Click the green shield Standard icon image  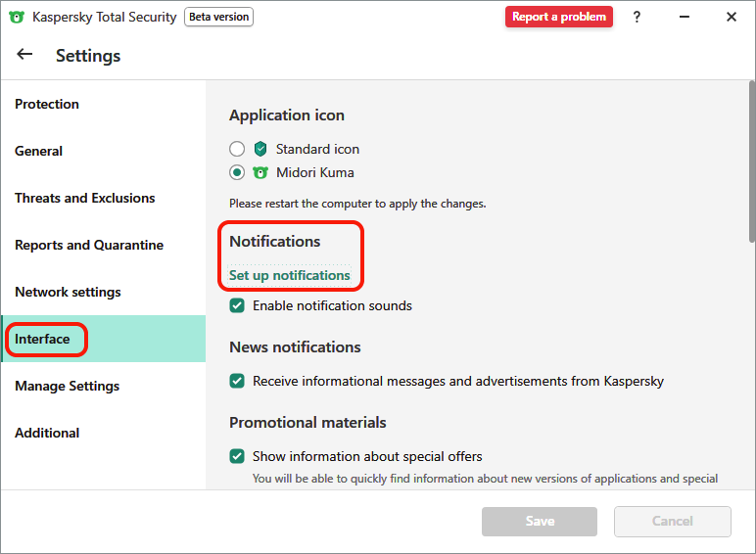coord(260,149)
